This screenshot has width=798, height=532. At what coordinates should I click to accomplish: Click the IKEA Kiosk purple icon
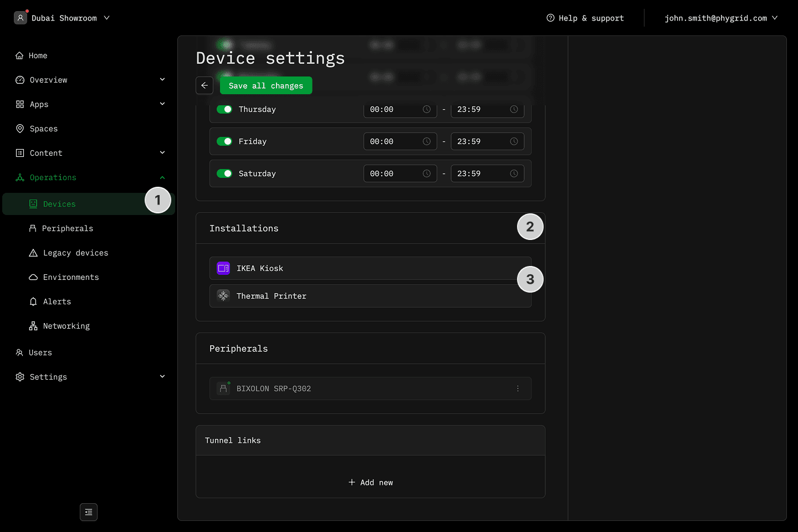(223, 268)
